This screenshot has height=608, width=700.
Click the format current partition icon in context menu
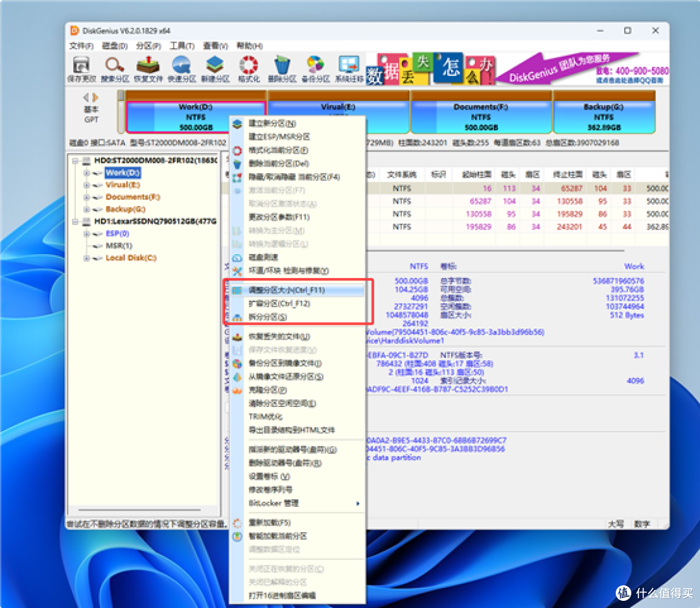237,150
